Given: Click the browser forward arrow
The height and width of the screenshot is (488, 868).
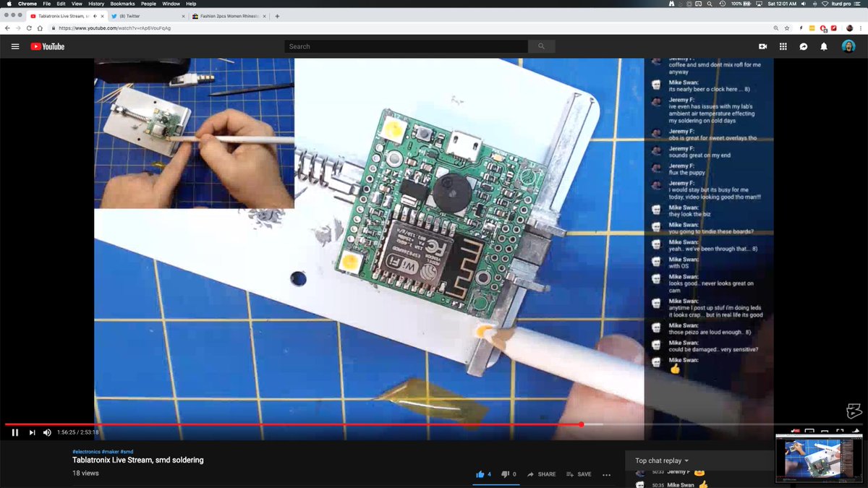Looking at the screenshot, I should pos(18,28).
